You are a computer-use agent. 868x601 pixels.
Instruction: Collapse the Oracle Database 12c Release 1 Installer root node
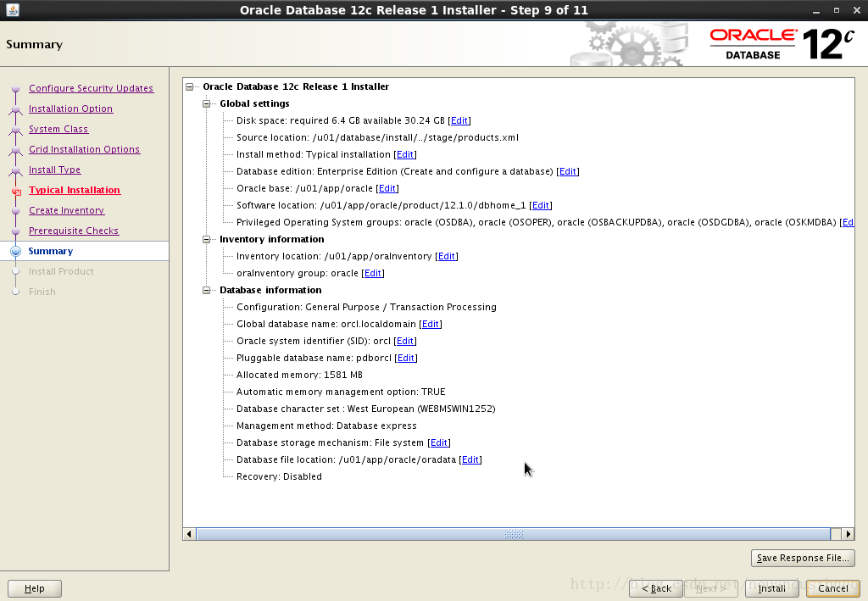(190, 86)
